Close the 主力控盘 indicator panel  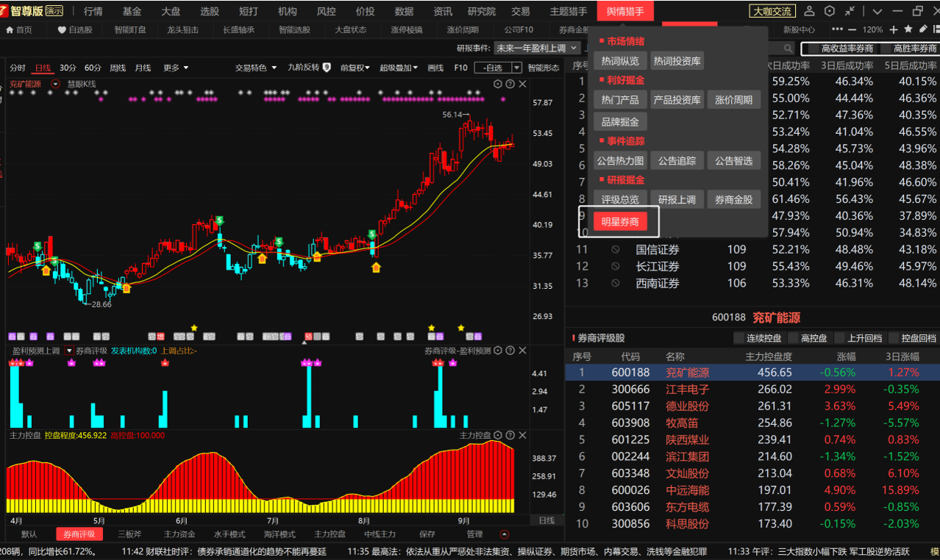[523, 435]
